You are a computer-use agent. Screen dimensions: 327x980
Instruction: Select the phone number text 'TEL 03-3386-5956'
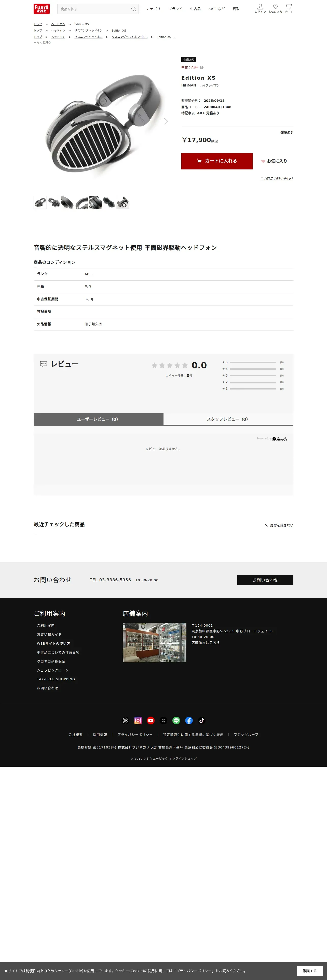click(110, 580)
